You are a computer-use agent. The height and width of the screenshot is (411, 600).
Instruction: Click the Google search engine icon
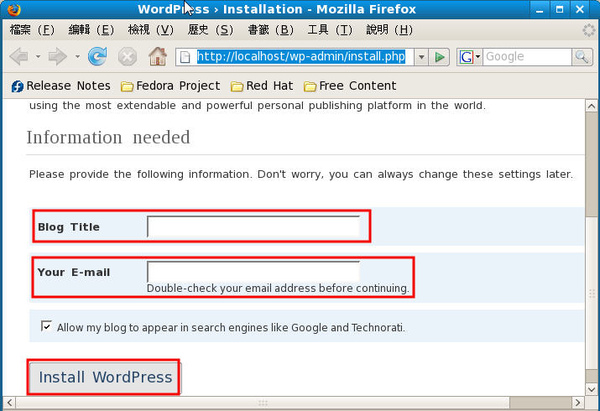coord(466,57)
